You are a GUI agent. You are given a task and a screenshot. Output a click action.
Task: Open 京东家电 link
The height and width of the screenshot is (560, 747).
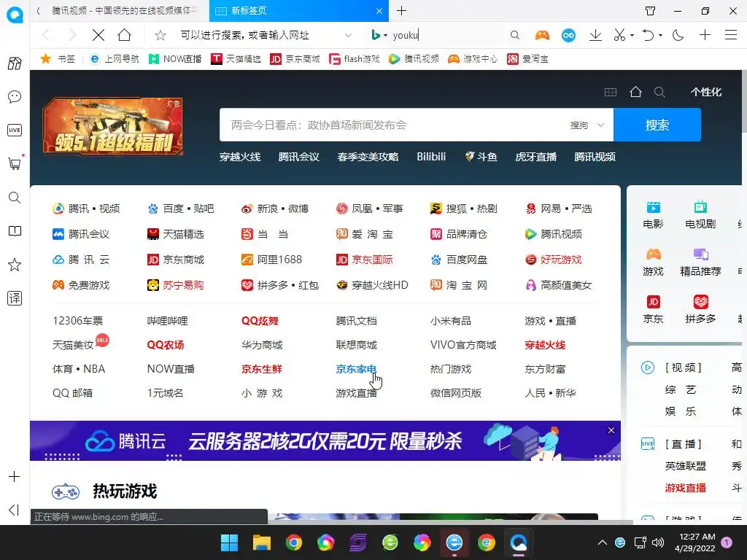[356, 369]
